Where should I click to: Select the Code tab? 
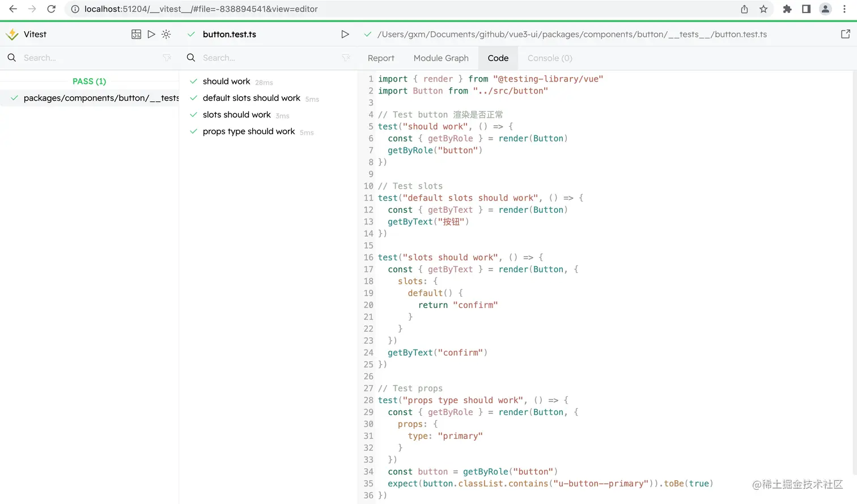(x=498, y=58)
